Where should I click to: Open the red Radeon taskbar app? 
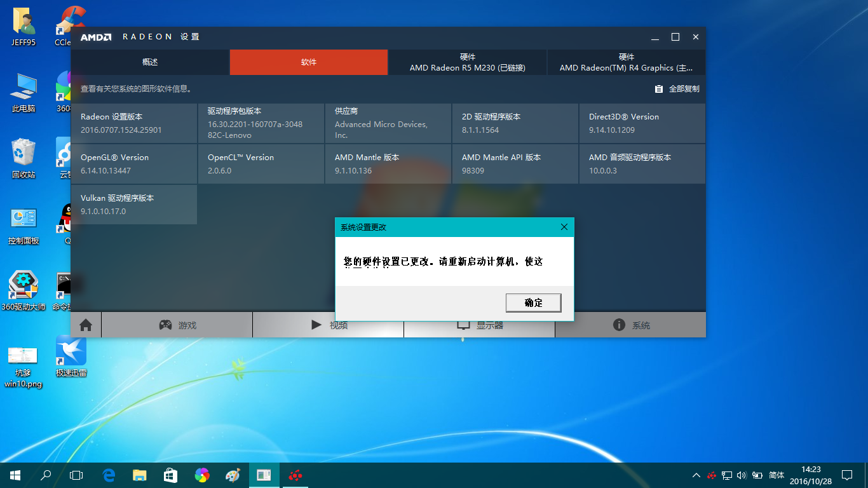[295, 475]
